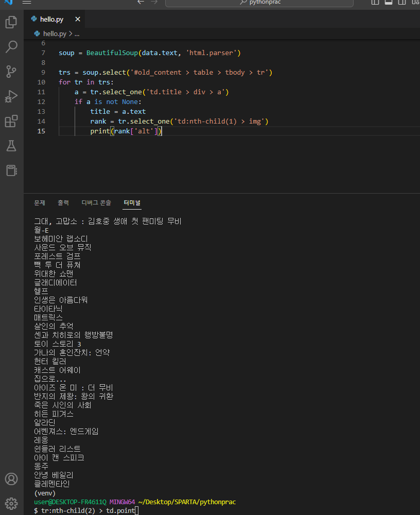Open the notebook panel icon in activity bar
Screen dimensions: 420x515
click(11, 170)
